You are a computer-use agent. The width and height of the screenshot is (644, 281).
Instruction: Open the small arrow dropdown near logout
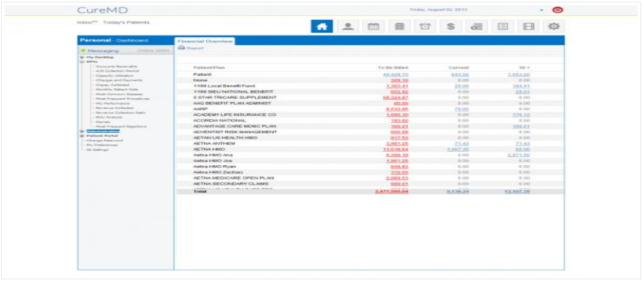click(542, 10)
